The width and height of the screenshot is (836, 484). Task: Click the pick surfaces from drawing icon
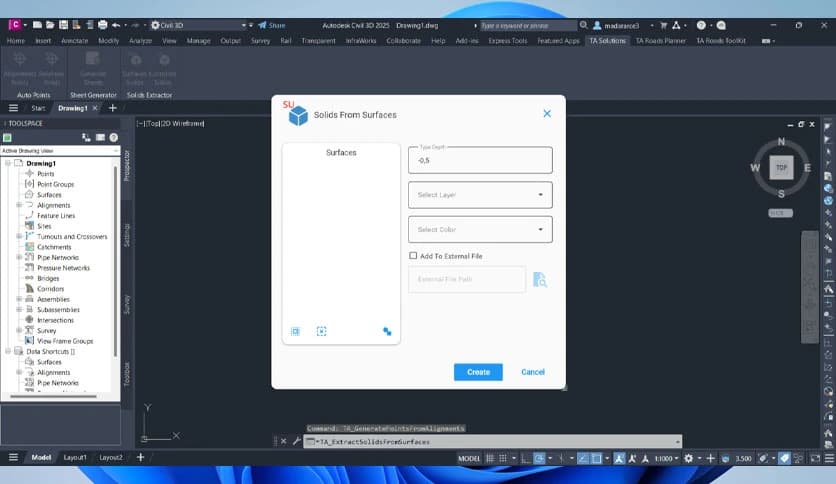pos(387,331)
